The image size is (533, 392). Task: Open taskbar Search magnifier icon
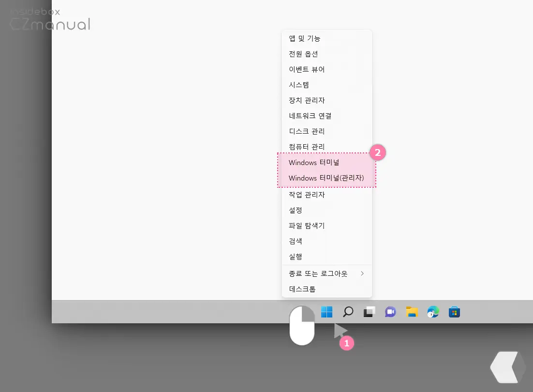[x=348, y=312]
